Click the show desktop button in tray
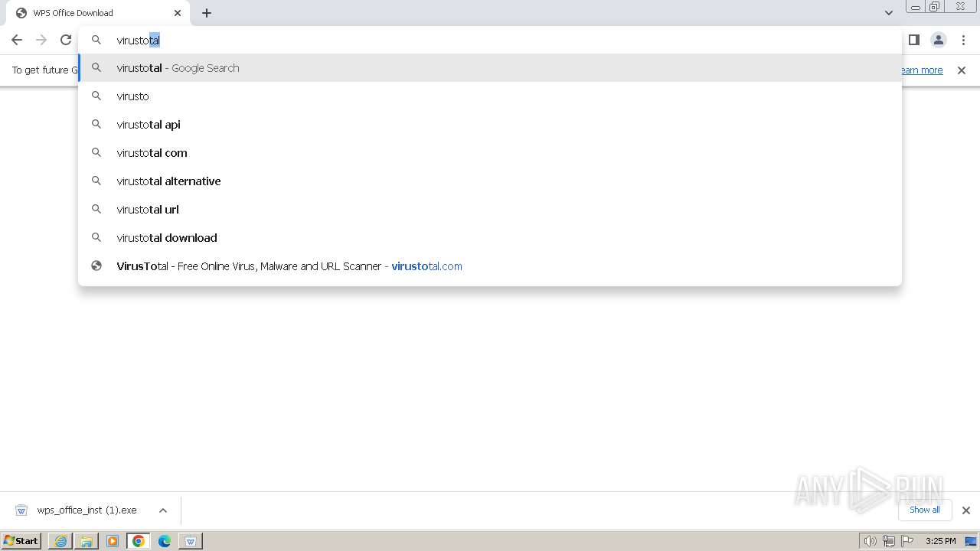This screenshot has height=551, width=980. [x=972, y=541]
